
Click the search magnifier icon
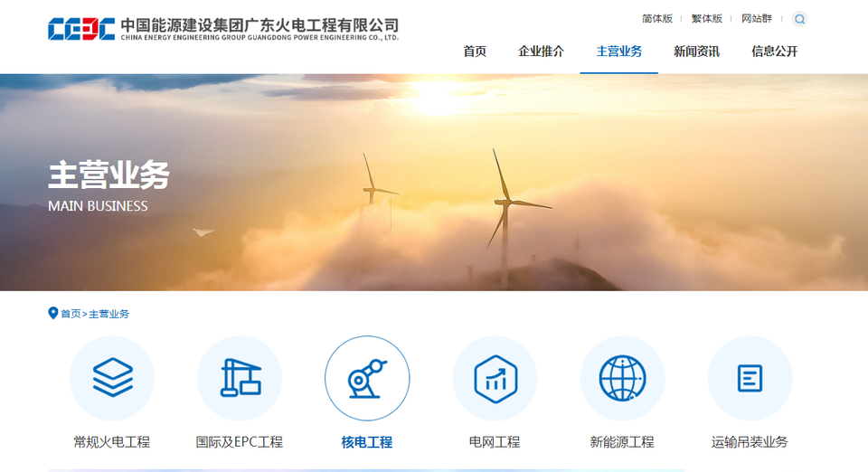pyautogui.click(x=799, y=19)
